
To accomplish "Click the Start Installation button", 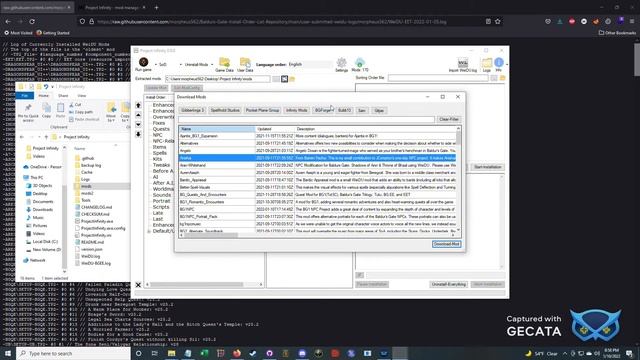I will pos(488,167).
